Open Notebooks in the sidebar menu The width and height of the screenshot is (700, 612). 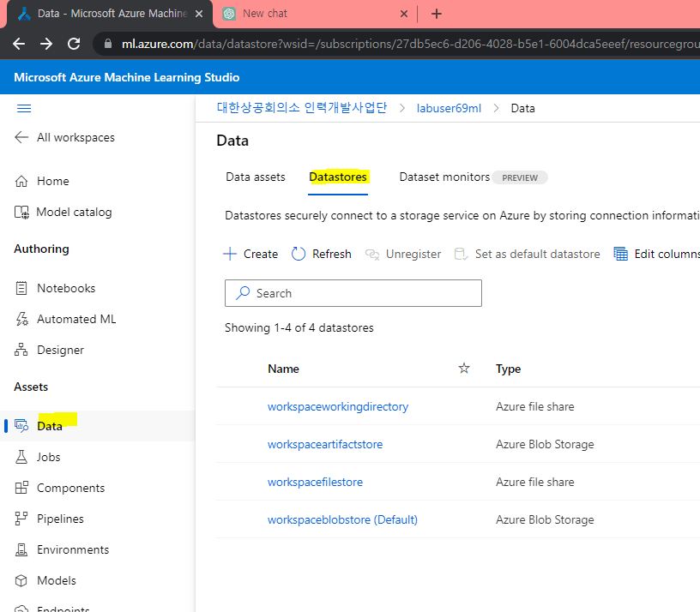[x=66, y=288]
